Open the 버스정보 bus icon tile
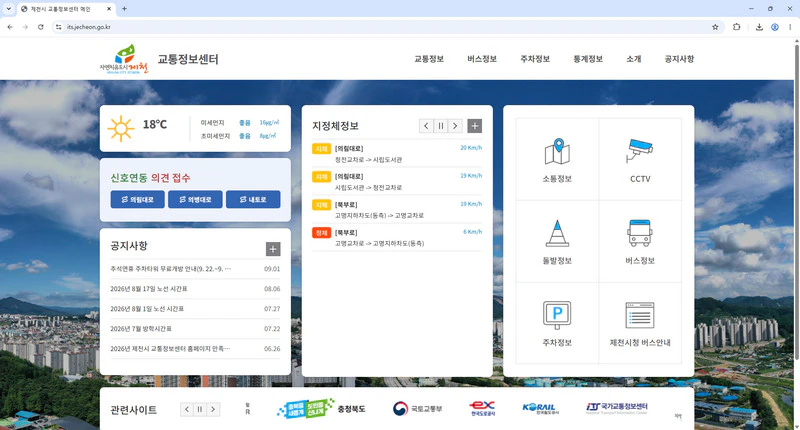Image resolution: width=800 pixels, height=430 pixels. pyautogui.click(x=640, y=241)
